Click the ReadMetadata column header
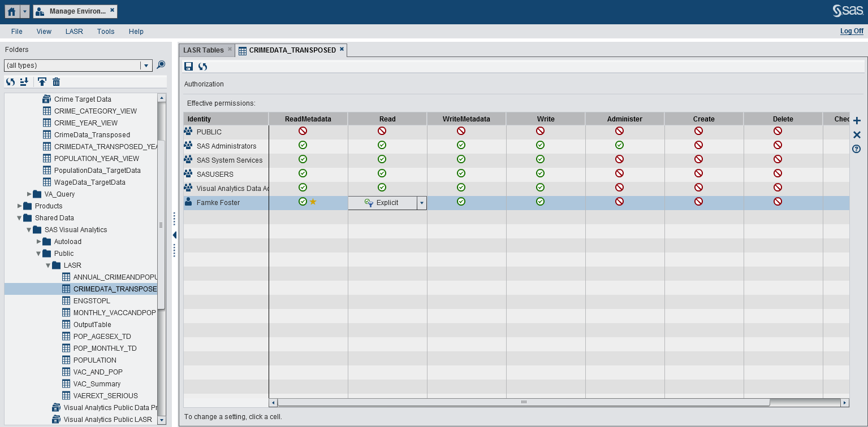 [308, 119]
